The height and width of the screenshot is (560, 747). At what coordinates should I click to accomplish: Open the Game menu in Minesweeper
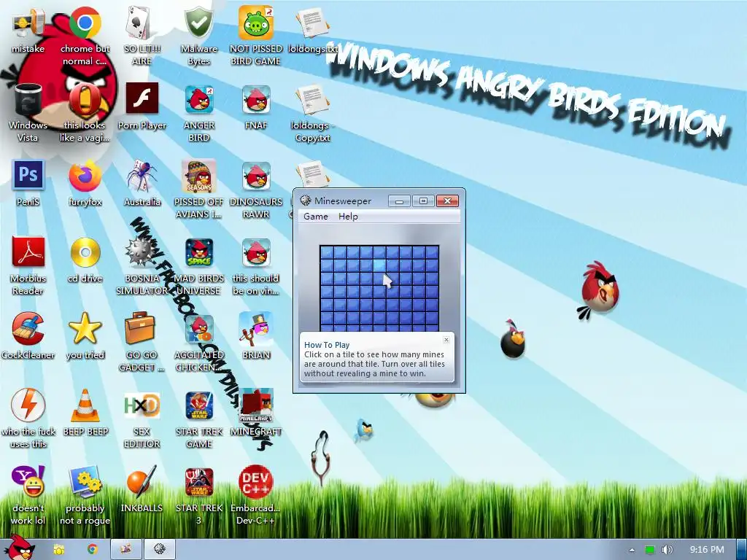[315, 216]
